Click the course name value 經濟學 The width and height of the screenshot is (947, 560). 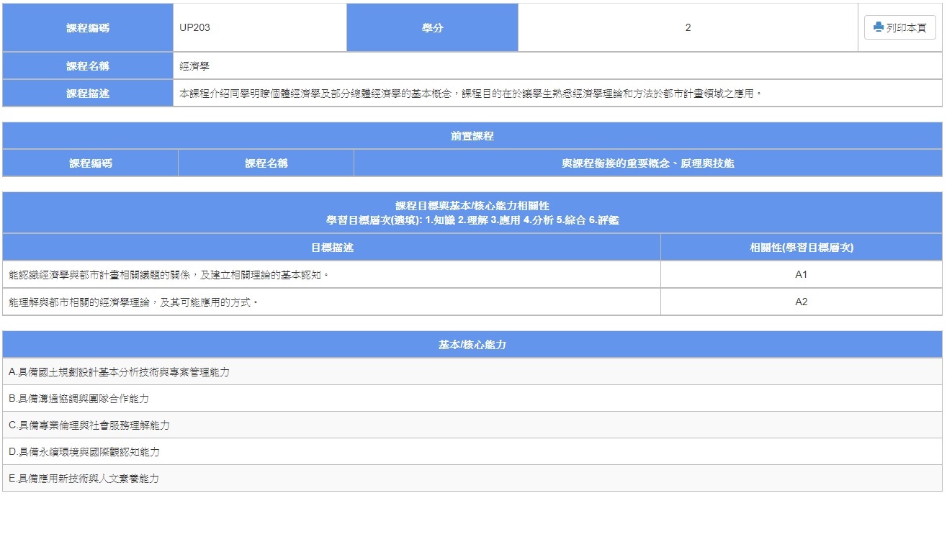click(194, 66)
